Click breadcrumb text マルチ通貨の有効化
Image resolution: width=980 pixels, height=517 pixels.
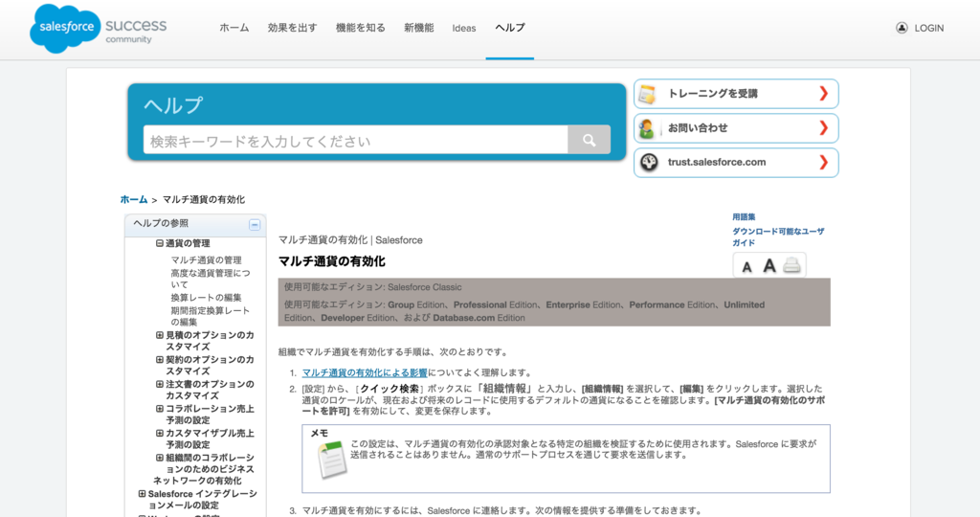tap(204, 199)
